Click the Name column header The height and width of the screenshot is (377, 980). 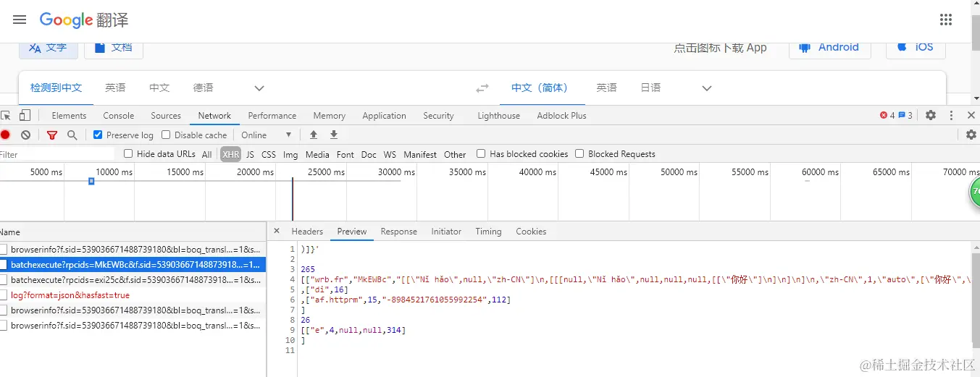133,232
